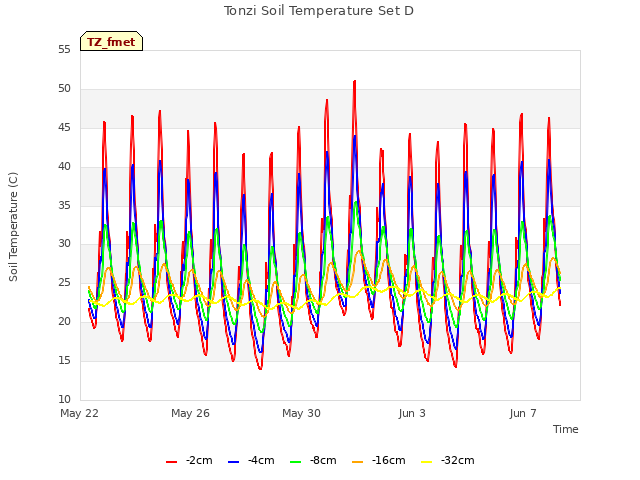Click the 15 y-axis tick label
This screenshot has width=640, height=480.
(64, 360)
